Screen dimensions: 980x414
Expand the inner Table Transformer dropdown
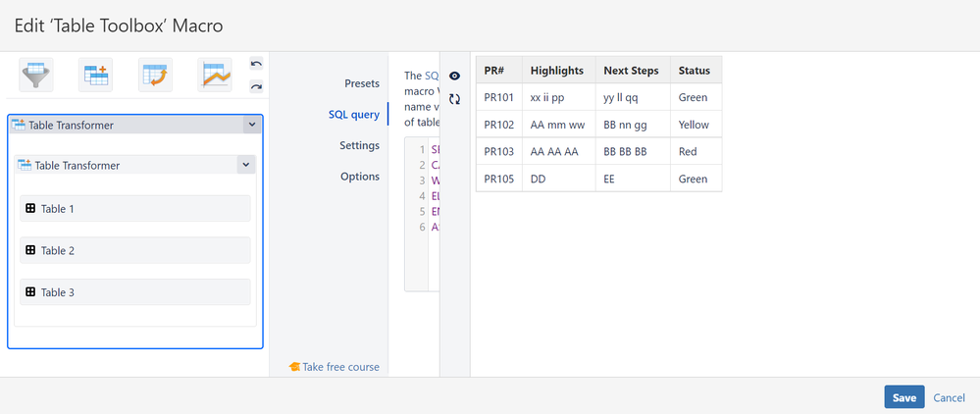[245, 165]
